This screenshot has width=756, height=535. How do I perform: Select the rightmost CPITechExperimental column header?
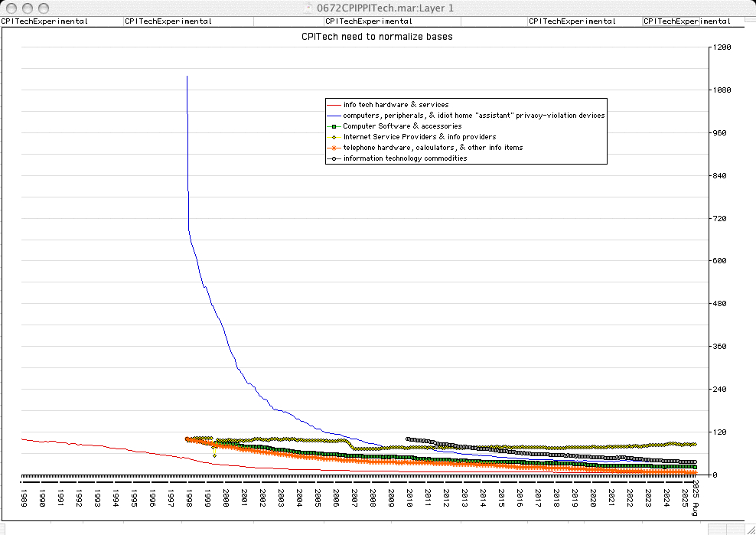tap(687, 21)
